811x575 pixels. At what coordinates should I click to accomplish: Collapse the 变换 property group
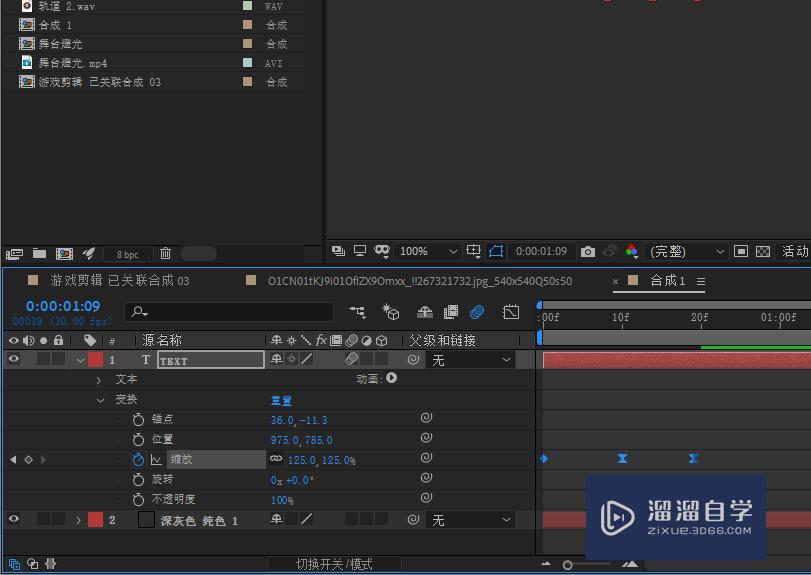point(100,400)
